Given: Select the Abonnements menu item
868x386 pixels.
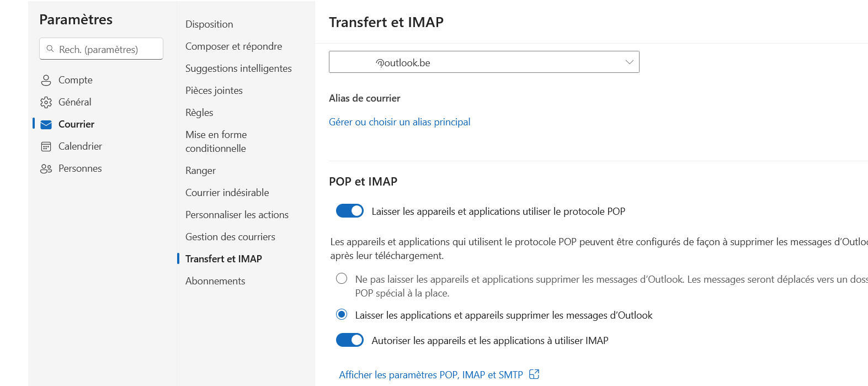Looking at the screenshot, I should pyautogui.click(x=215, y=281).
